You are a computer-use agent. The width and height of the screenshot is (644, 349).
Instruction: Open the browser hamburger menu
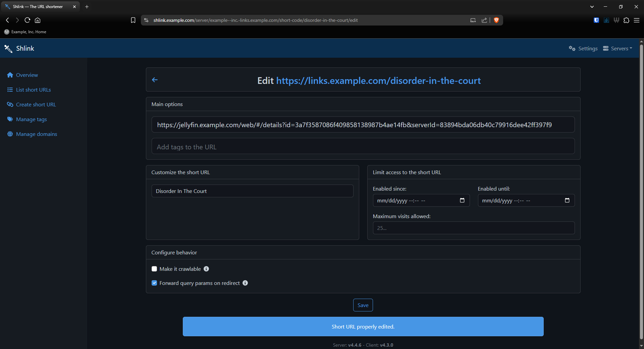click(x=637, y=20)
